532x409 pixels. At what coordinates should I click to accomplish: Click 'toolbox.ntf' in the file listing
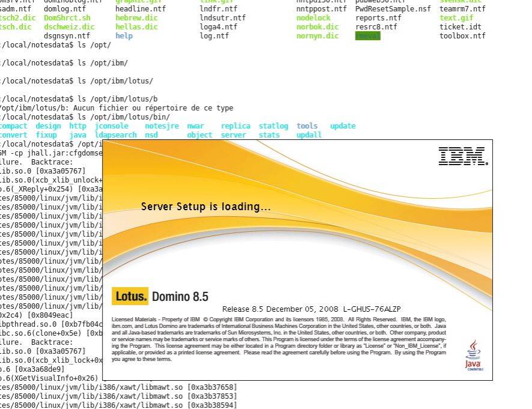pos(462,36)
